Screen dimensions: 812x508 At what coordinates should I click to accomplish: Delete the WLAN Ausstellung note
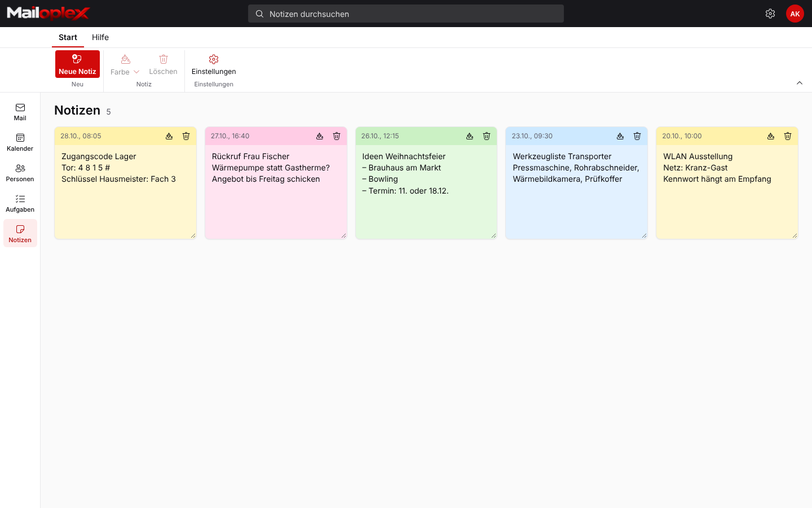[788, 136]
